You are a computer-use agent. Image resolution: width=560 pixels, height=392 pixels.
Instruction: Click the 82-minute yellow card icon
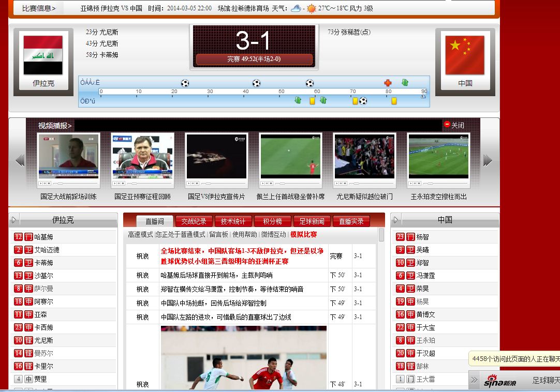click(394, 101)
